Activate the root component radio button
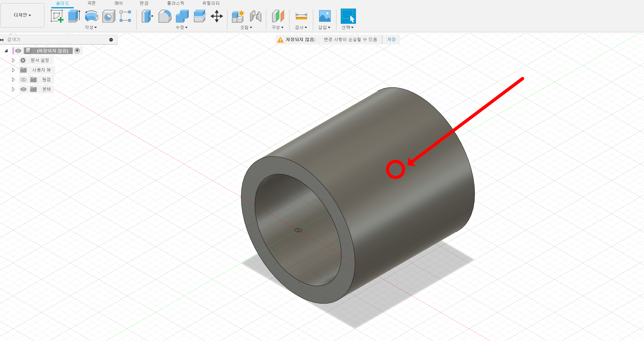644x341 pixels. click(77, 51)
